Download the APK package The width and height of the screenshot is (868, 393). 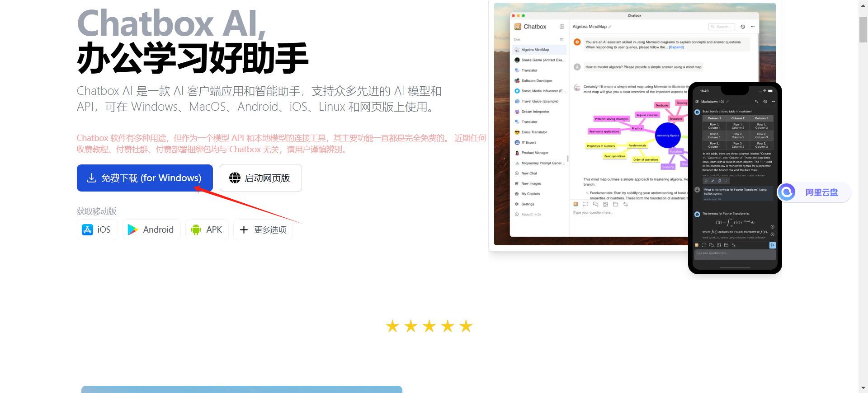pyautogui.click(x=207, y=229)
